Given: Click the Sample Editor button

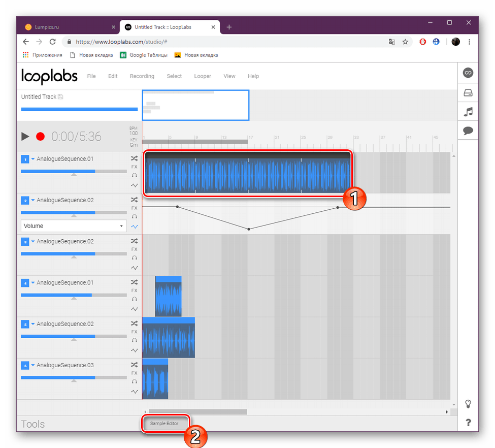Looking at the screenshot, I should 165,423.
